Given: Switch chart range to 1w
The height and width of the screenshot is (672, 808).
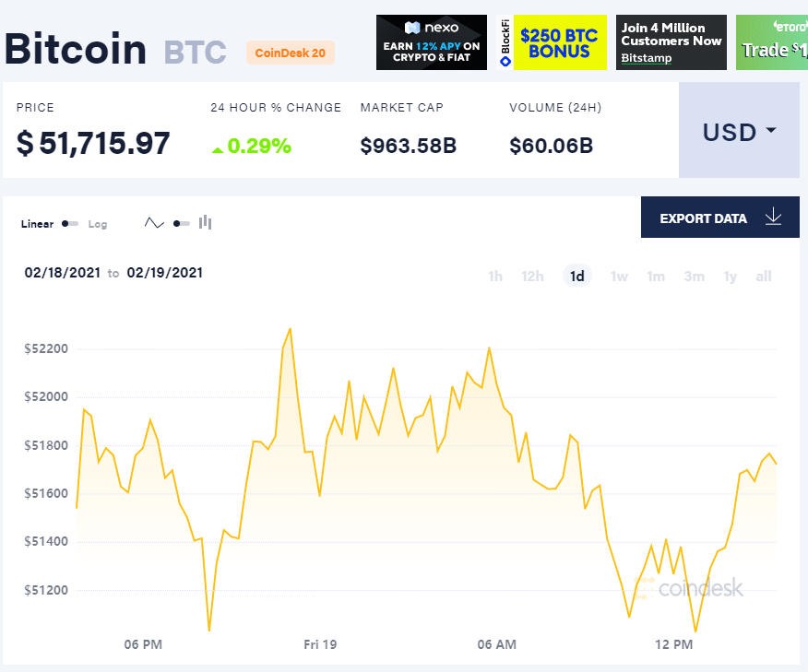Looking at the screenshot, I should 619,277.
